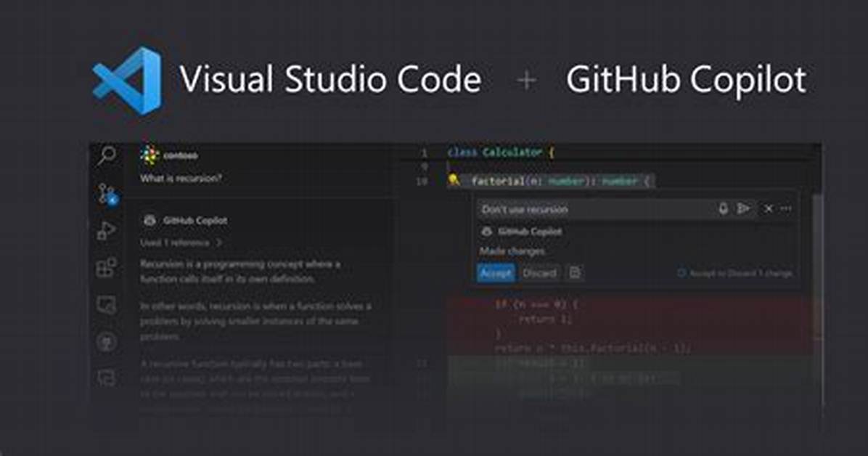Click the Visual Studio Code logo
Screen dimensions: 868x456
(x=128, y=81)
